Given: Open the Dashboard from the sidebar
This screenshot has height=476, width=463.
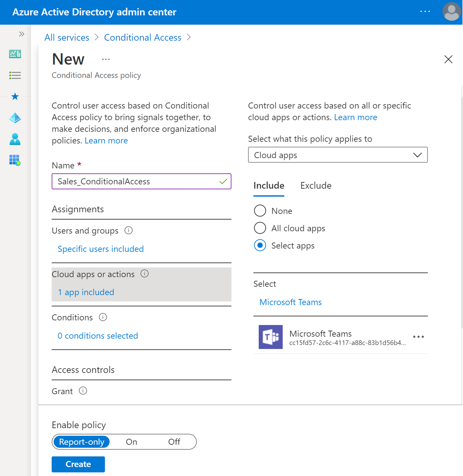Looking at the screenshot, I should (x=15, y=54).
